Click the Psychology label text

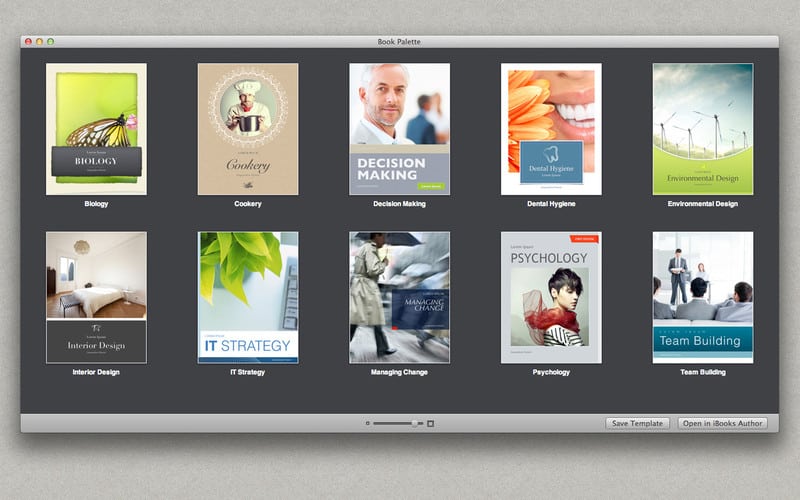551,372
